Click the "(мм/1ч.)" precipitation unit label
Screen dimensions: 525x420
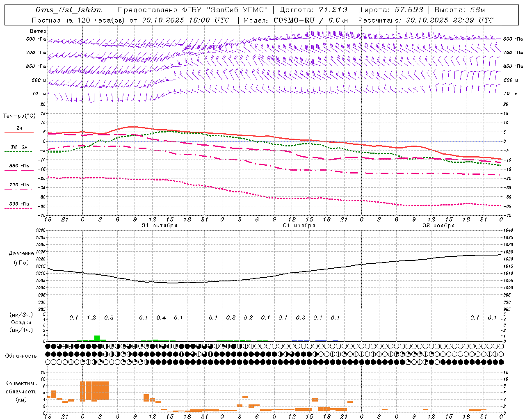[21, 330]
